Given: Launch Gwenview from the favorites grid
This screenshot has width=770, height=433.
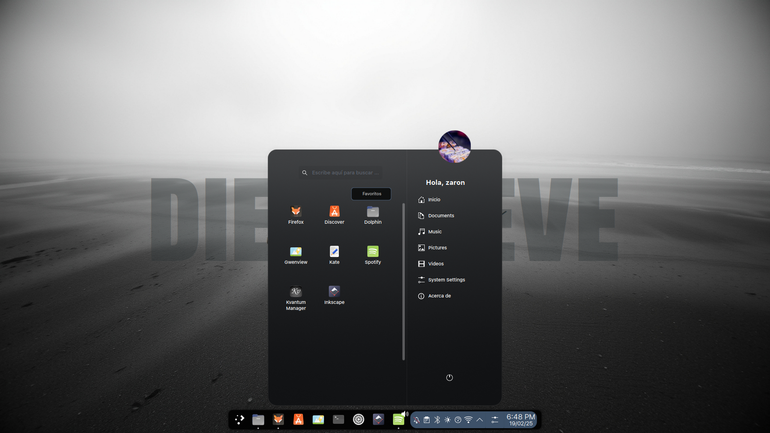Looking at the screenshot, I should (x=296, y=255).
